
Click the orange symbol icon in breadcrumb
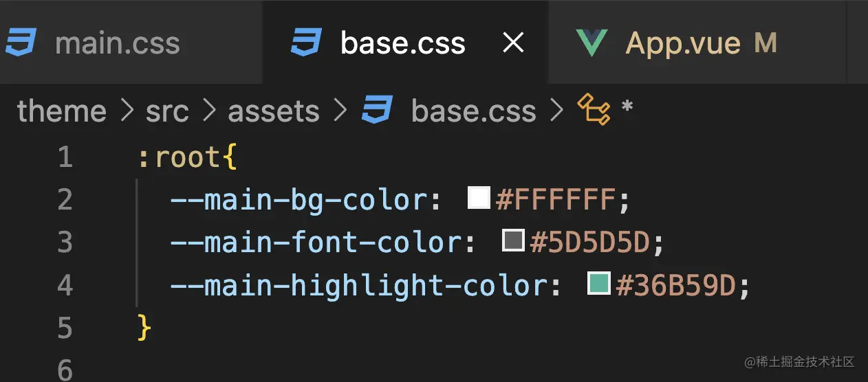coord(594,110)
